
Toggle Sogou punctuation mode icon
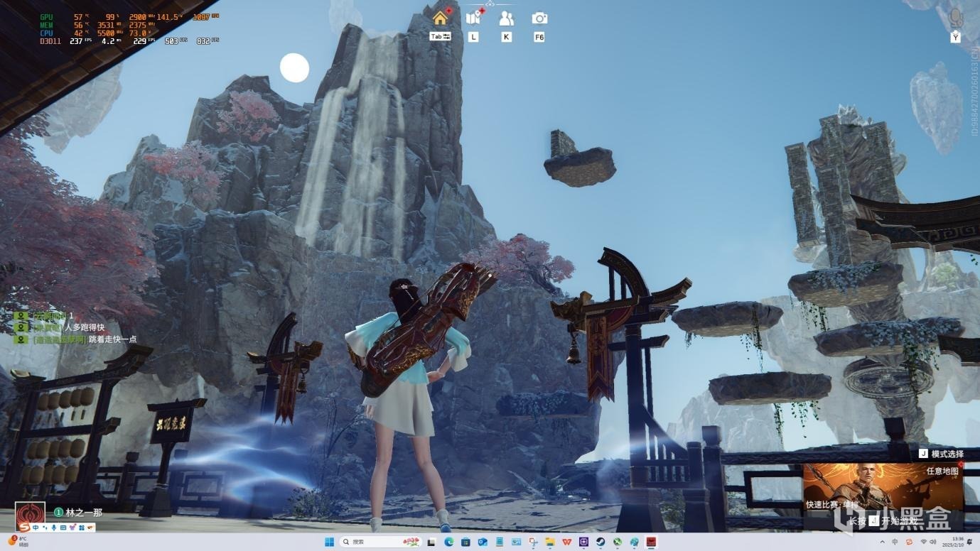45,528
